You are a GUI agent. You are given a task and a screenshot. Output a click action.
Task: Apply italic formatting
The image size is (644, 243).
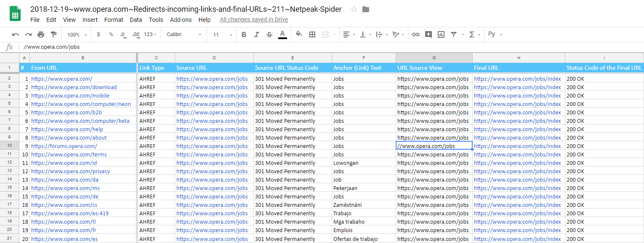(x=256, y=34)
